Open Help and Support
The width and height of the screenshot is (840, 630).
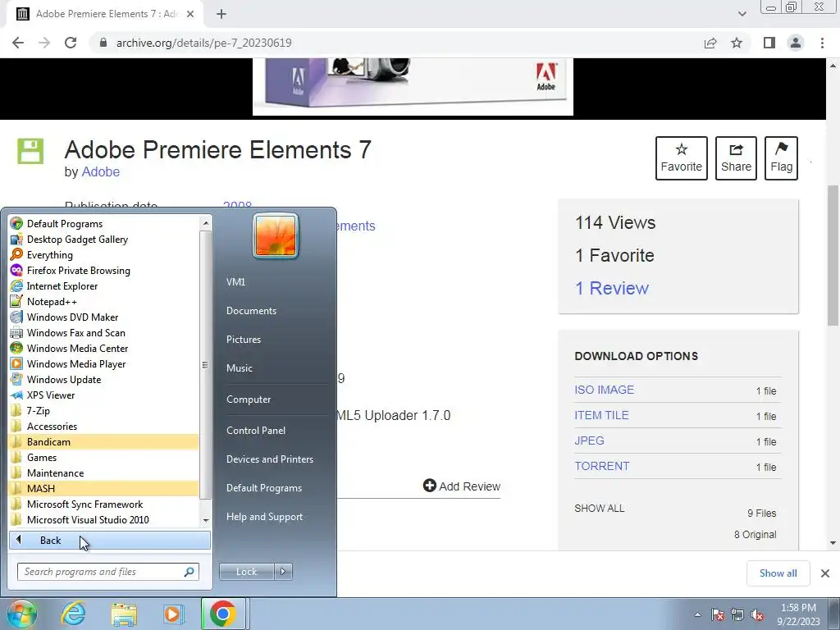pyautogui.click(x=264, y=517)
